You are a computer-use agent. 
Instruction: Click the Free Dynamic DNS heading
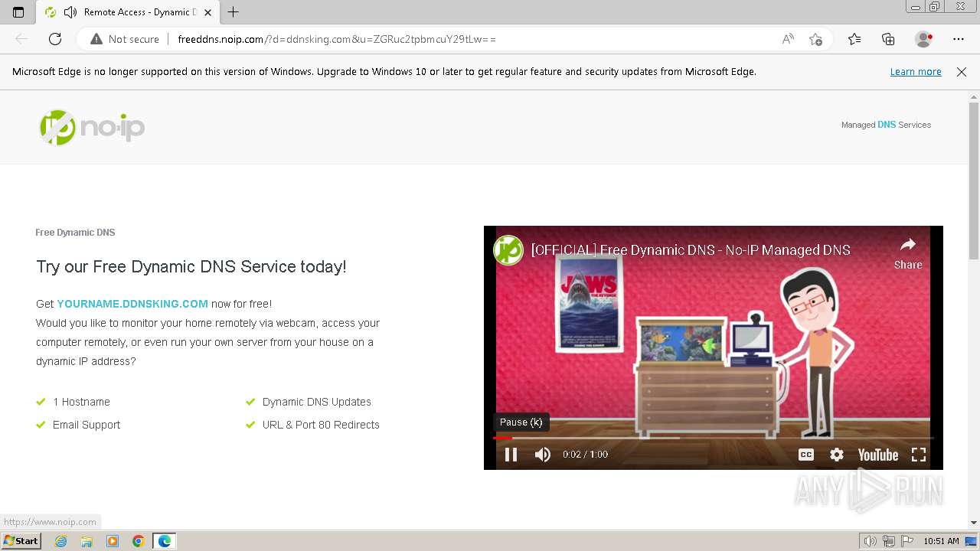point(75,233)
